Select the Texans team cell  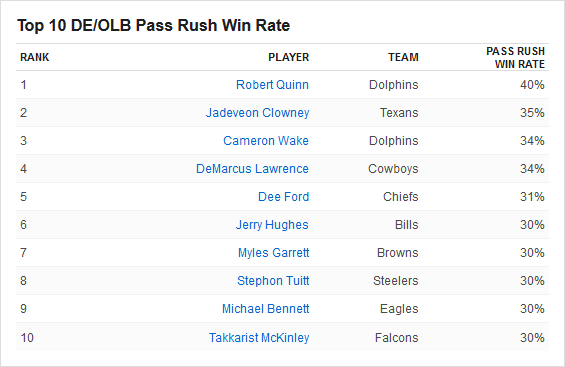click(x=399, y=113)
